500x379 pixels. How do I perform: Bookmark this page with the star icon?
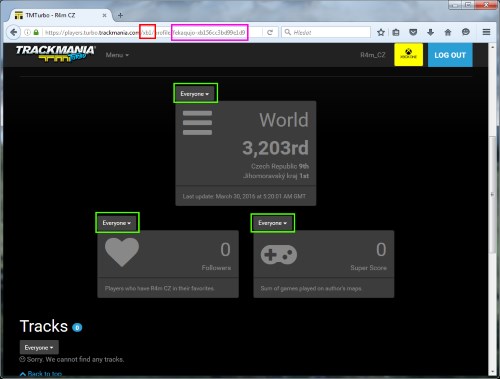click(381, 32)
